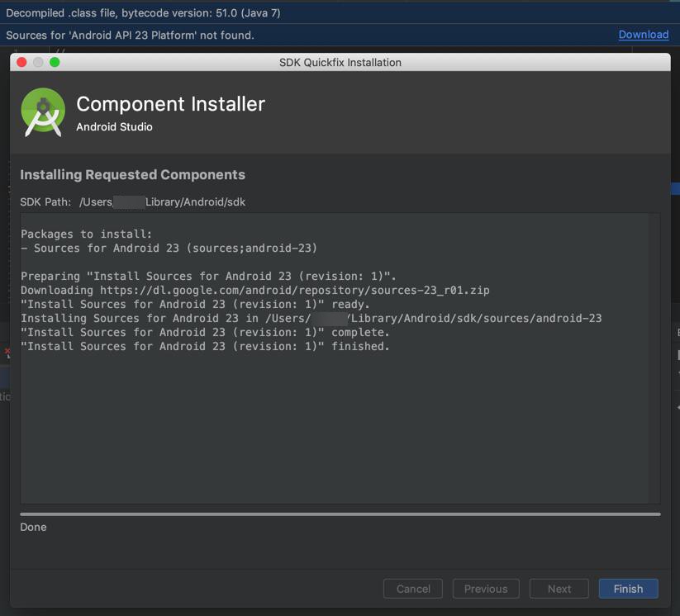The height and width of the screenshot is (616, 680).
Task: Click the Previous button
Action: 486,589
